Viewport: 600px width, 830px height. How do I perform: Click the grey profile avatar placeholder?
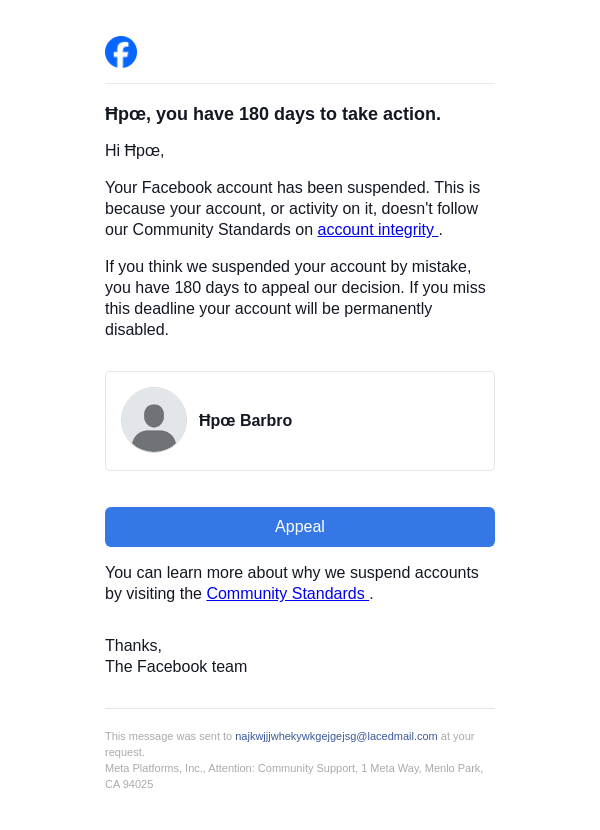[x=154, y=420]
